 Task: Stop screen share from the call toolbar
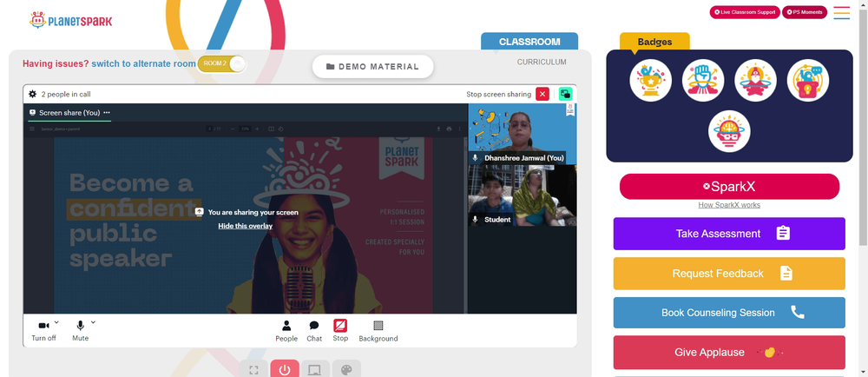340,330
